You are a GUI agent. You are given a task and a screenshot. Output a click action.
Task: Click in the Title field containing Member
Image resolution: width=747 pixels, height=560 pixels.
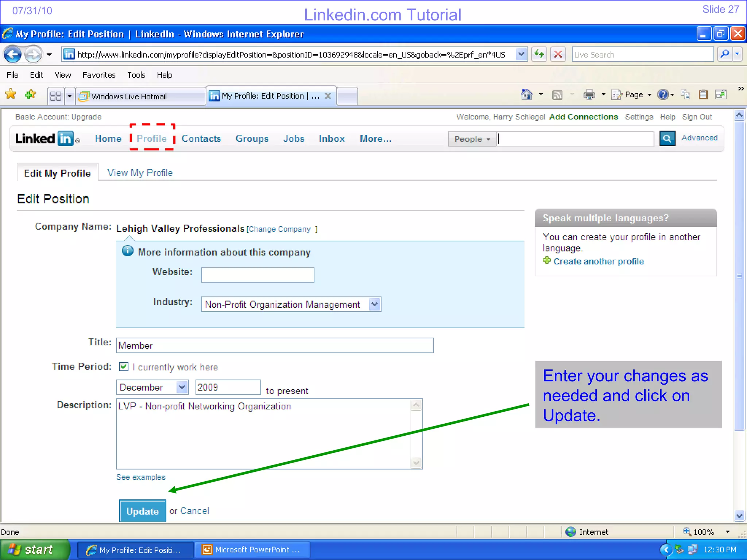(275, 345)
